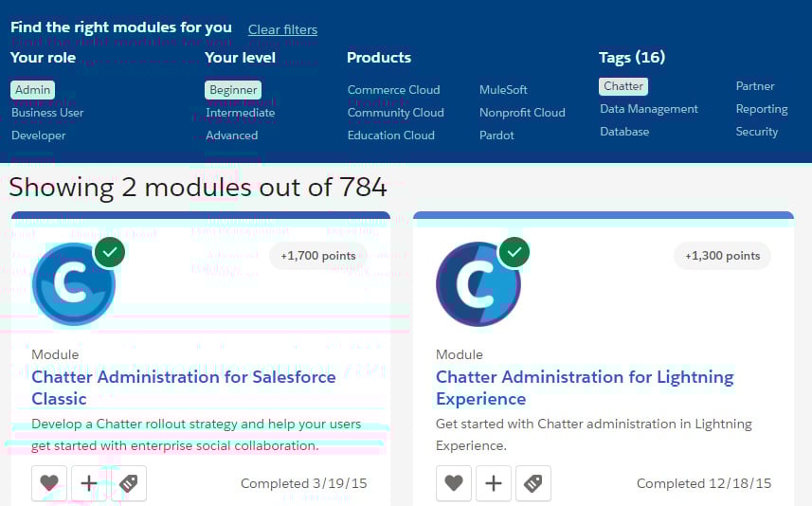Filter by Security tag
812x506 pixels.
tap(757, 132)
